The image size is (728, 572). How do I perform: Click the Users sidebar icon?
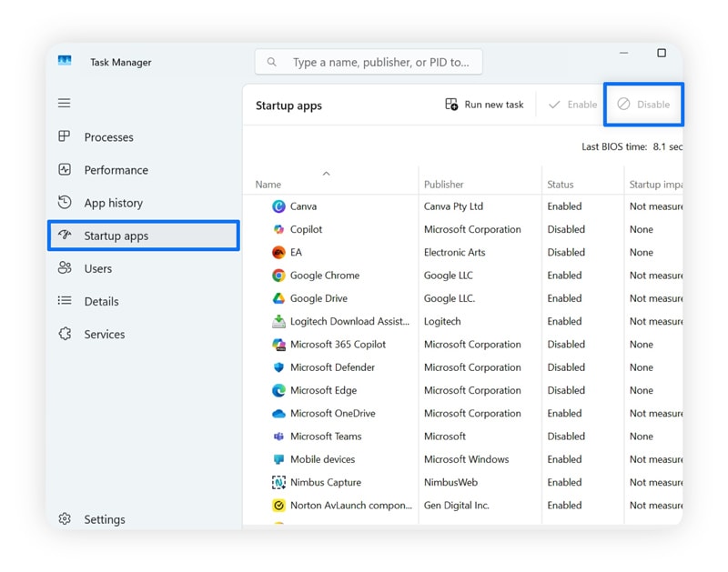point(64,268)
